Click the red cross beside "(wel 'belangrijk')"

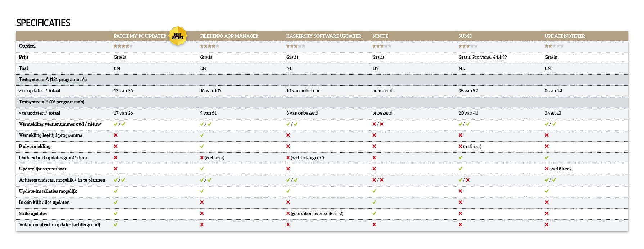(288, 157)
